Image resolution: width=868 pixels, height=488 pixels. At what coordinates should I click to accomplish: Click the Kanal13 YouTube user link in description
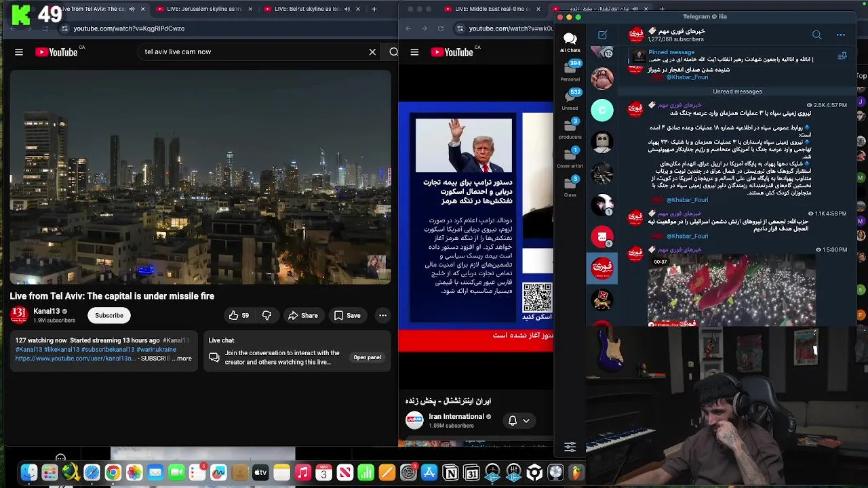(x=76, y=359)
